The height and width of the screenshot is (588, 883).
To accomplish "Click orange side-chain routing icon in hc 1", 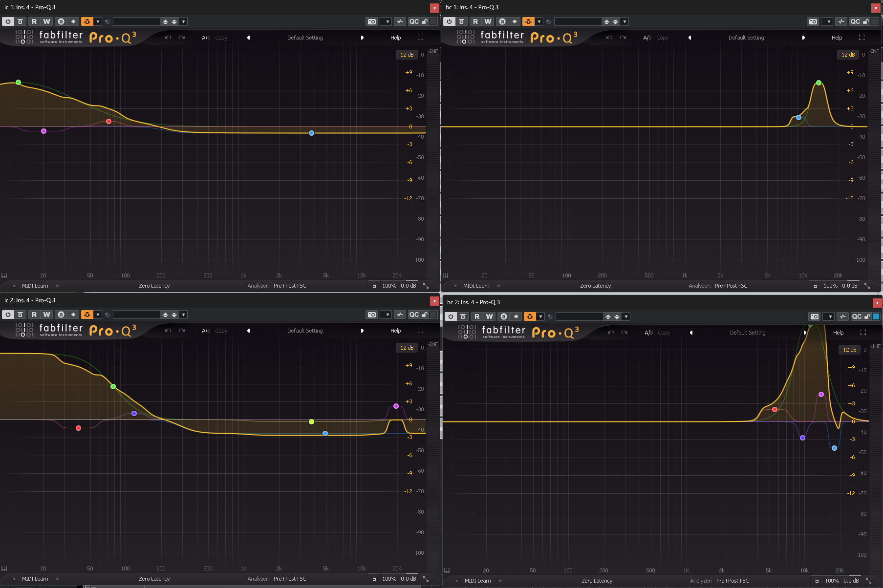I will tap(528, 21).
